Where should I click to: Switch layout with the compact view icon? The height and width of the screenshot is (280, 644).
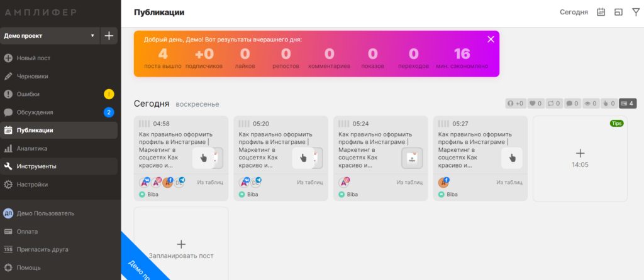[618, 12]
